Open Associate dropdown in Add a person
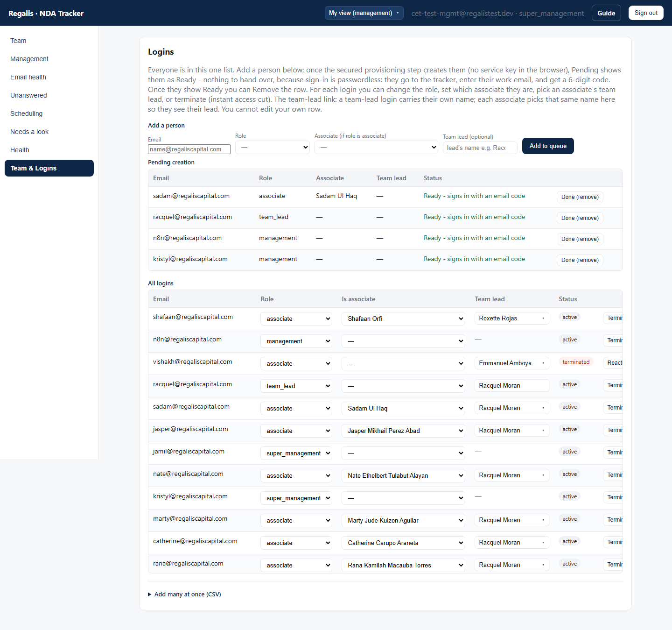Viewport: 672px width, 630px height. tap(376, 148)
